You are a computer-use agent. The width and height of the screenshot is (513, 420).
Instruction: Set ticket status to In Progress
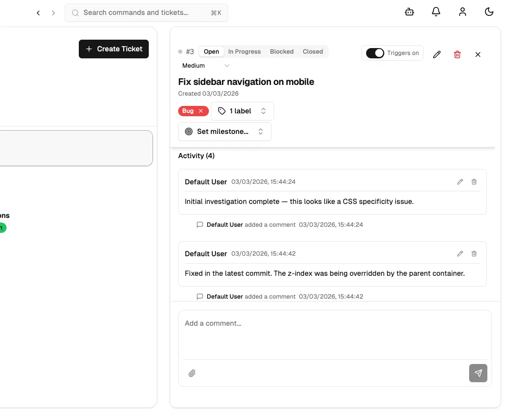point(244,51)
